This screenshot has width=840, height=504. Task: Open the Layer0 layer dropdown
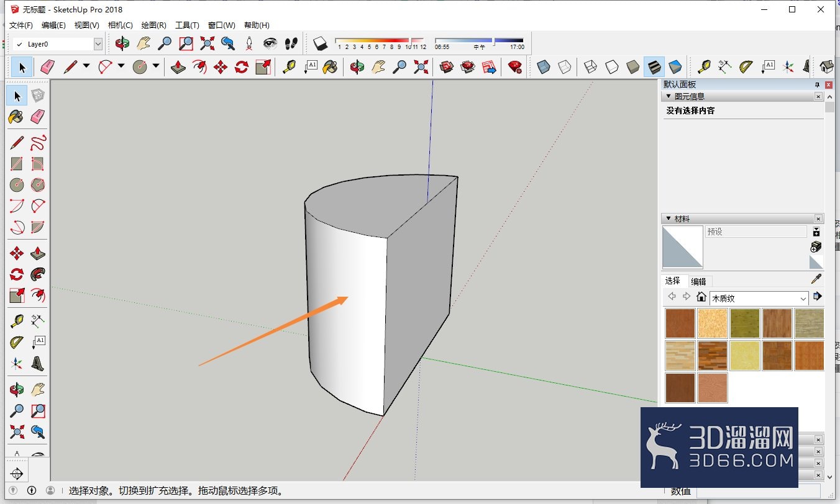[58, 44]
